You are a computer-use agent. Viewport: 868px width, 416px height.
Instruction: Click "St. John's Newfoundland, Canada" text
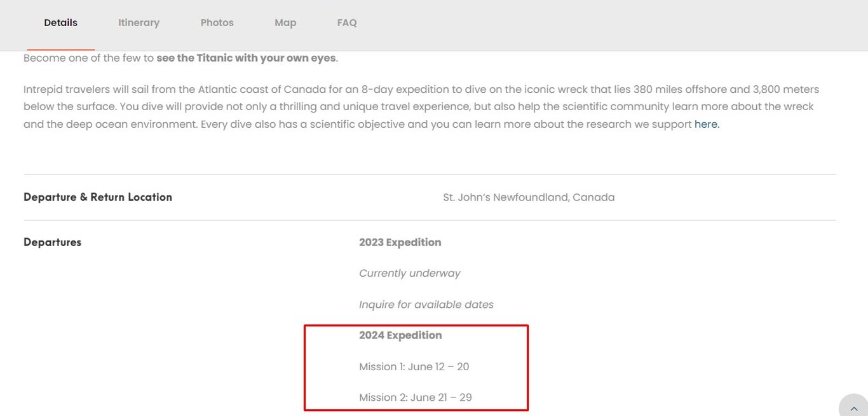pos(529,197)
